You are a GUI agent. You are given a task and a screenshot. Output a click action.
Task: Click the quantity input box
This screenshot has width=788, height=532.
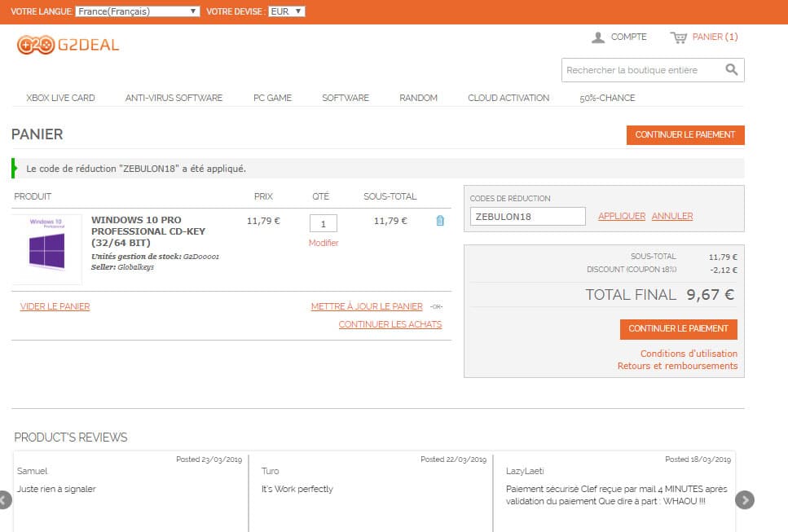point(324,223)
